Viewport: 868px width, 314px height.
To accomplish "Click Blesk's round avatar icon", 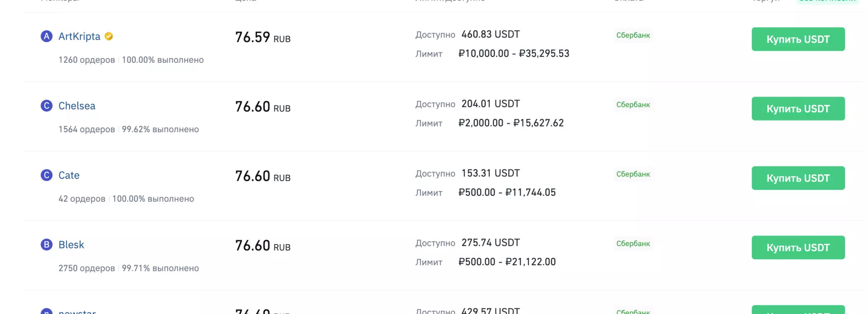I will click(x=46, y=245).
